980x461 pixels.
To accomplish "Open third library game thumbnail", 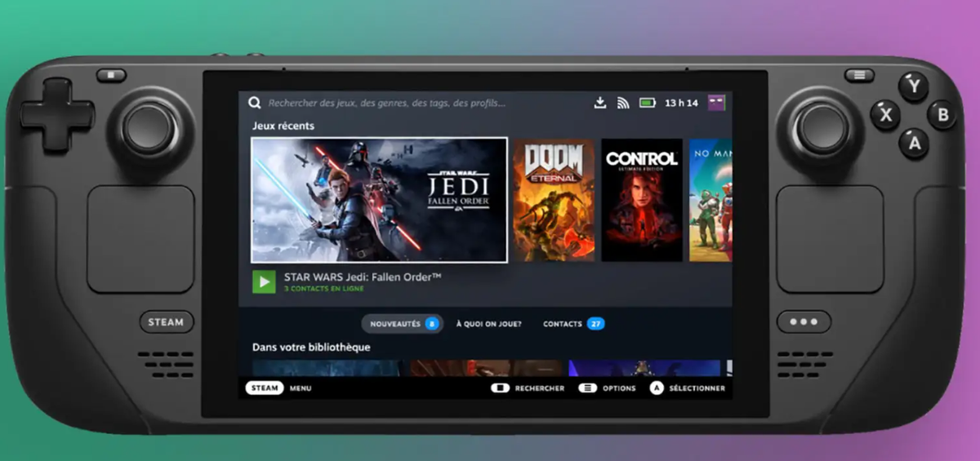I will [644, 368].
